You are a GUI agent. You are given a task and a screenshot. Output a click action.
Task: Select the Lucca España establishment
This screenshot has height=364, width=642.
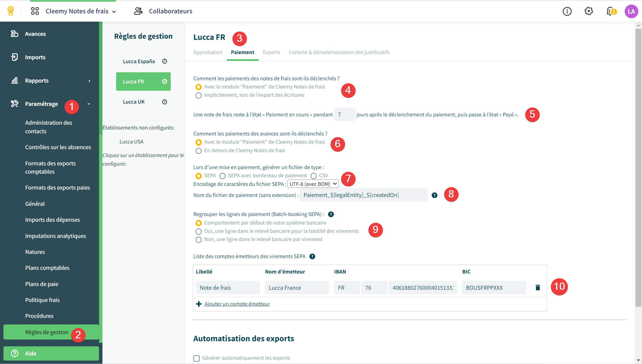(x=143, y=61)
